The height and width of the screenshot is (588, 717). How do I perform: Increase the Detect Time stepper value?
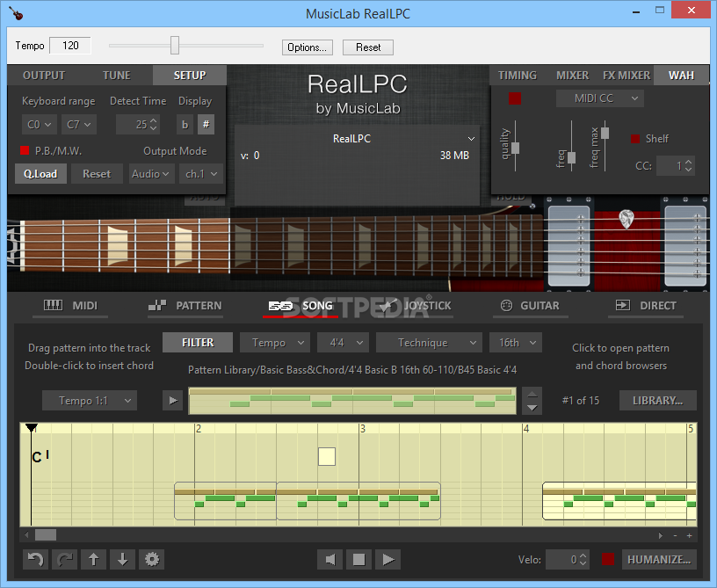pyautogui.click(x=154, y=120)
